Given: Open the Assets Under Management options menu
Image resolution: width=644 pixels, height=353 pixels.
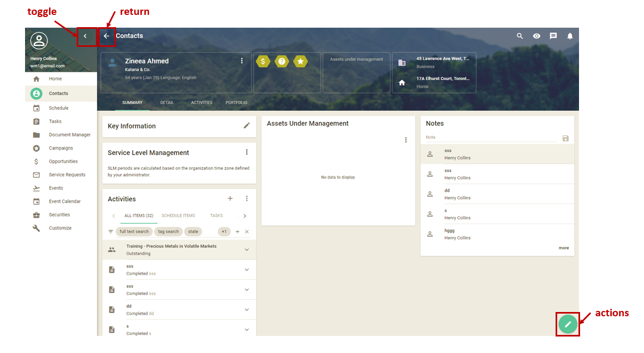Looking at the screenshot, I should click(406, 139).
